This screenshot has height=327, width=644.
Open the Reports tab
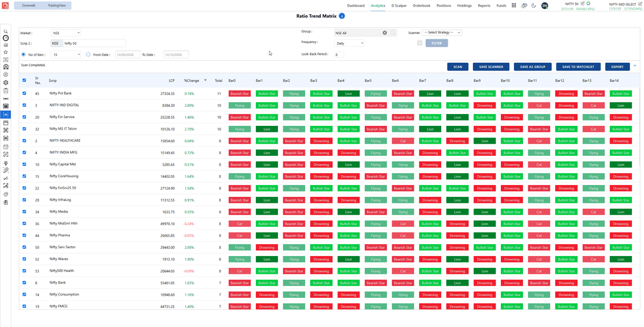(x=484, y=6)
